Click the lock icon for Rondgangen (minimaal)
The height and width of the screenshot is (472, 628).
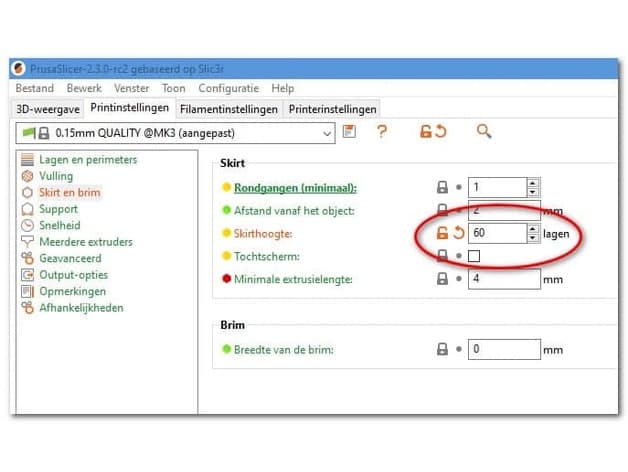[442, 187]
